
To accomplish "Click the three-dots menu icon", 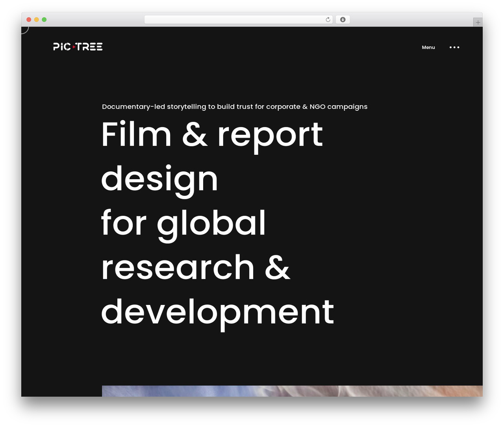I will [x=454, y=47].
